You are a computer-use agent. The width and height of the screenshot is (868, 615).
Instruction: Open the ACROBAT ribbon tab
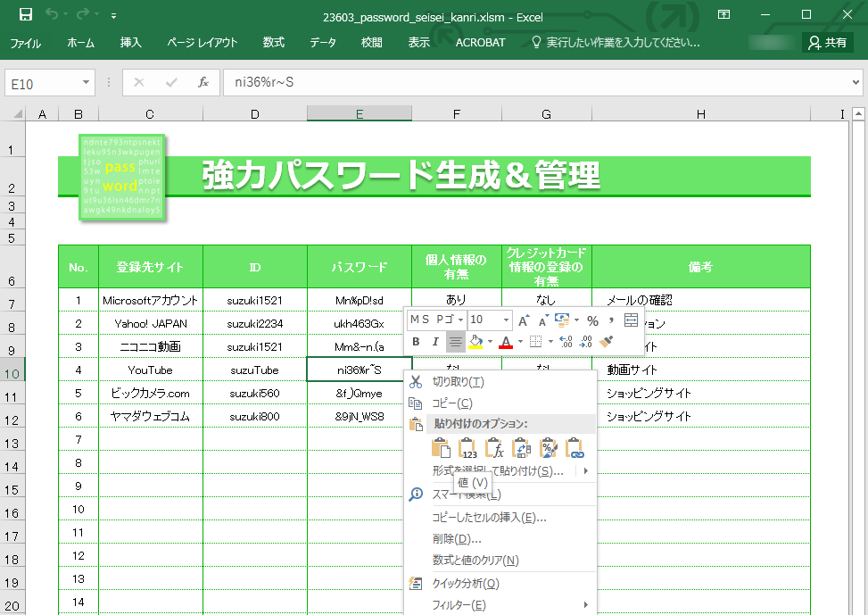(480, 42)
